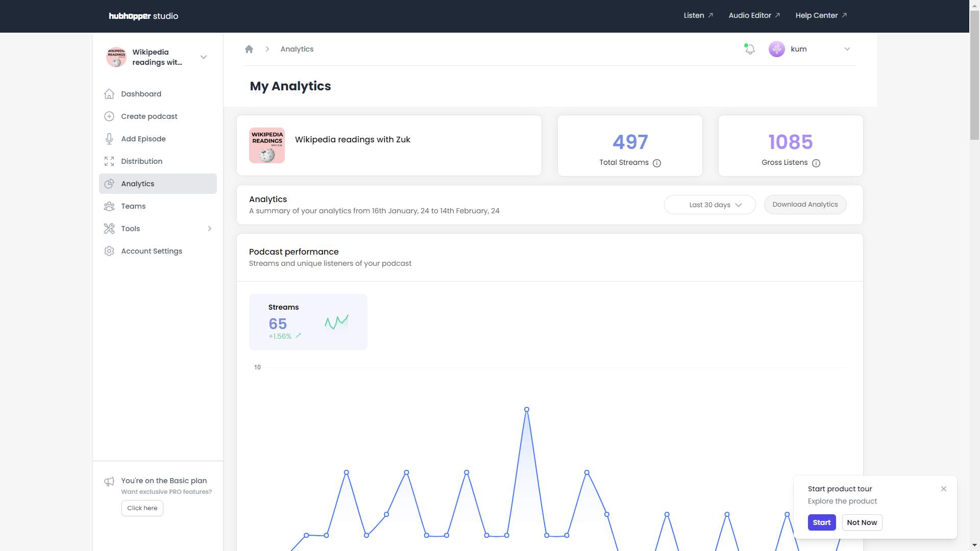Click the Create podcast plus icon
This screenshot has width=980, height=551.
(x=109, y=116)
